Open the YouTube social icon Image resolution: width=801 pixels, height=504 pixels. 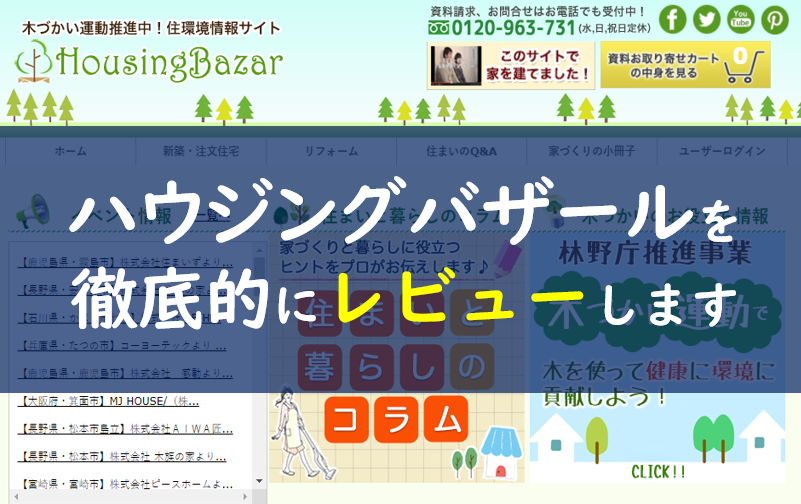(x=741, y=19)
